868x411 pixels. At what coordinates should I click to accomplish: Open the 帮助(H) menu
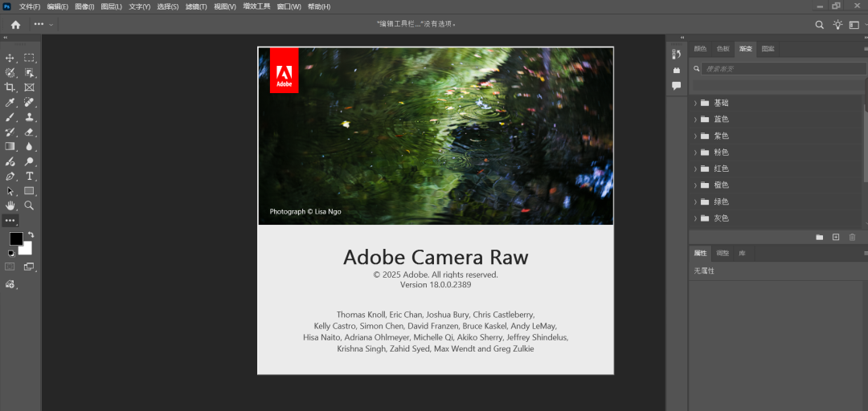[x=319, y=6]
